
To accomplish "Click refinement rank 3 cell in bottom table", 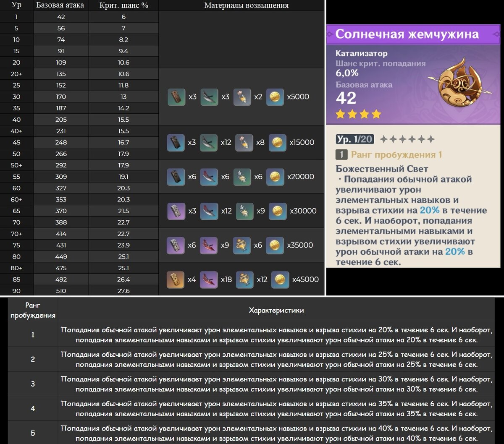I will pos(33,384).
